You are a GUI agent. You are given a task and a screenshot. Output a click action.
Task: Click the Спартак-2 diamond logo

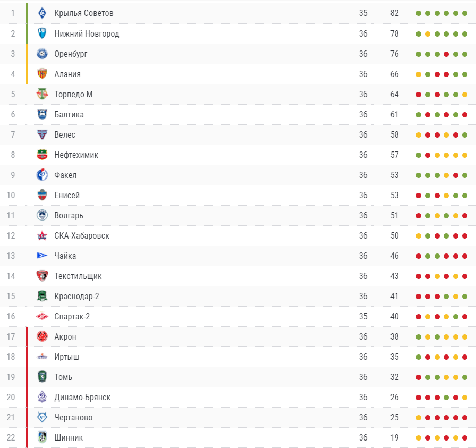pyautogui.click(x=42, y=316)
